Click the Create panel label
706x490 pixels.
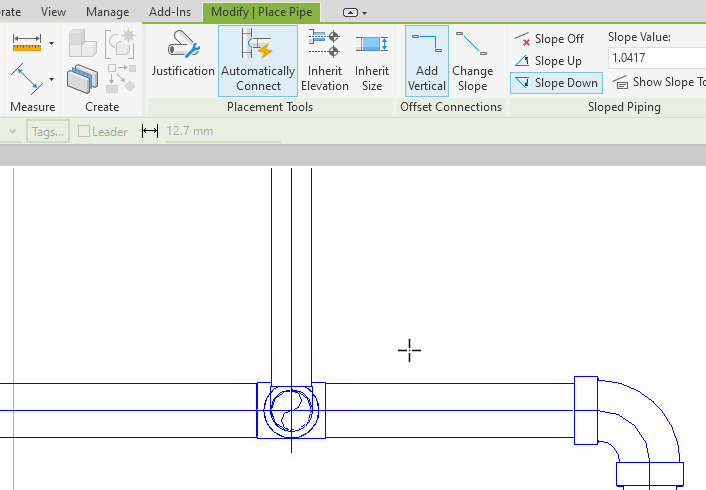(102, 107)
